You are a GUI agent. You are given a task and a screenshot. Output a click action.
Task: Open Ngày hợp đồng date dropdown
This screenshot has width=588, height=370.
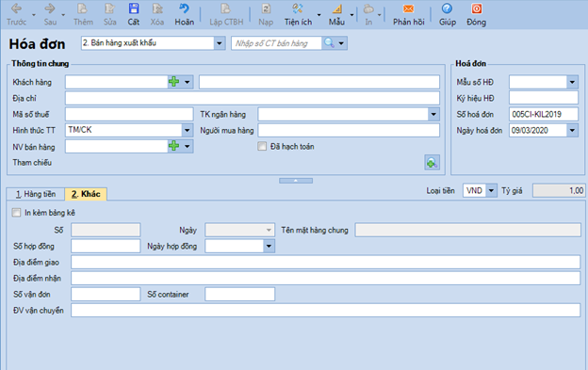coord(269,246)
